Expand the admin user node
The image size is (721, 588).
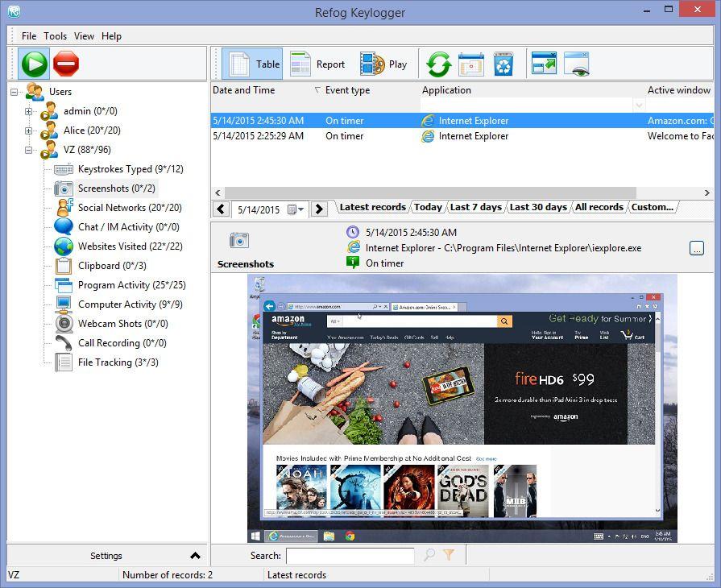[x=28, y=111]
